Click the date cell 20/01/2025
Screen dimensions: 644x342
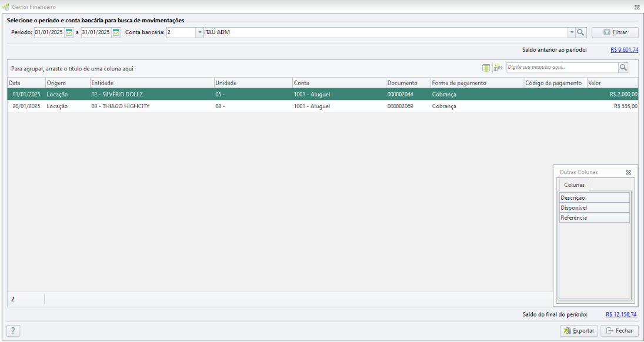(x=26, y=106)
